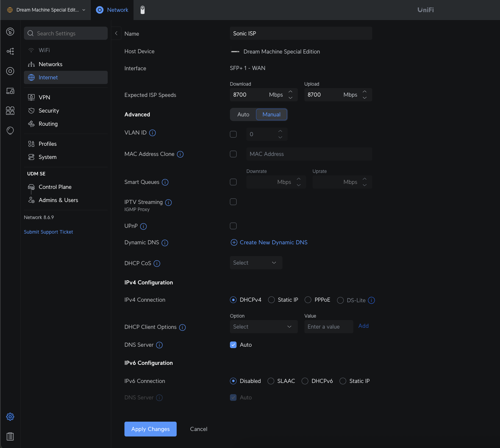Viewport: 500px width, 448px height.
Task: Increase the Upload speed stepper
Action: tap(365, 91)
